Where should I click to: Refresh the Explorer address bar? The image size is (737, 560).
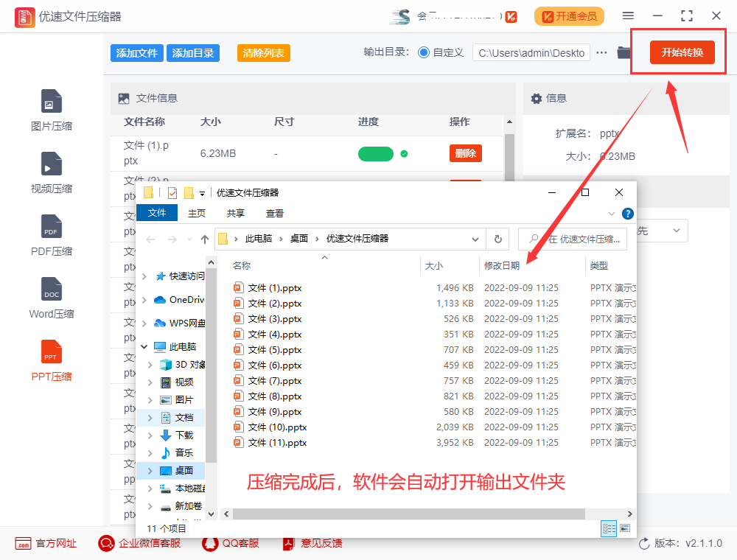[x=498, y=239]
